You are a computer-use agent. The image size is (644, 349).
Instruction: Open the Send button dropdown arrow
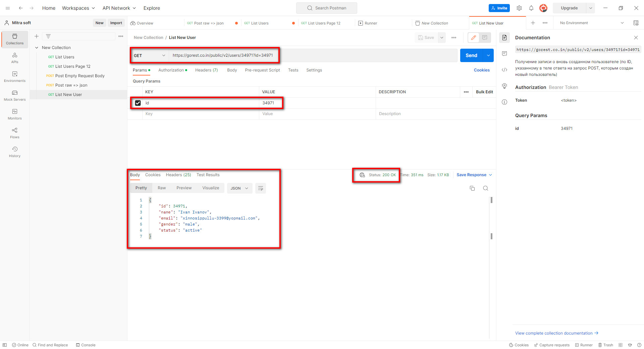[x=488, y=55]
